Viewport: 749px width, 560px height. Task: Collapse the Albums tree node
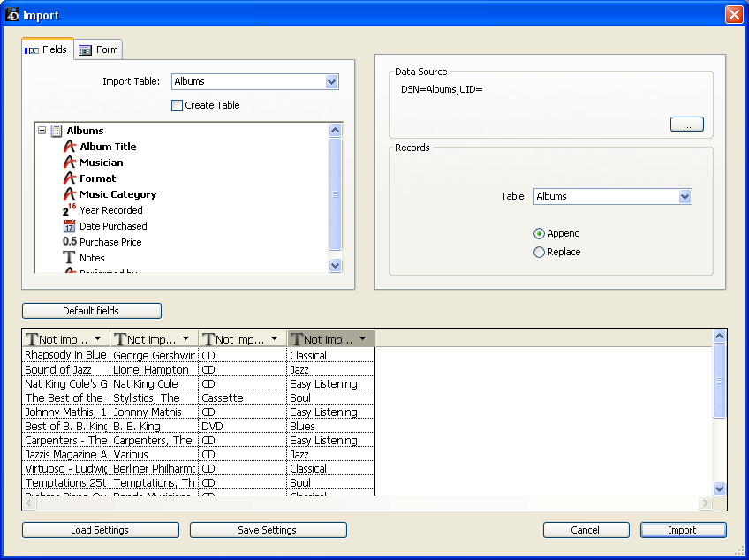tap(42, 131)
